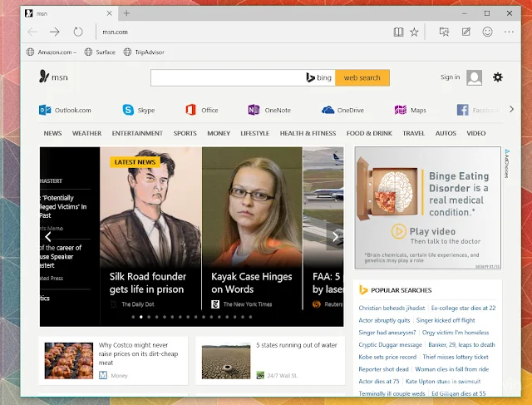Image resolution: width=532 pixels, height=405 pixels.
Task: Click the roasted chickens thumbnail
Action: (x=69, y=361)
